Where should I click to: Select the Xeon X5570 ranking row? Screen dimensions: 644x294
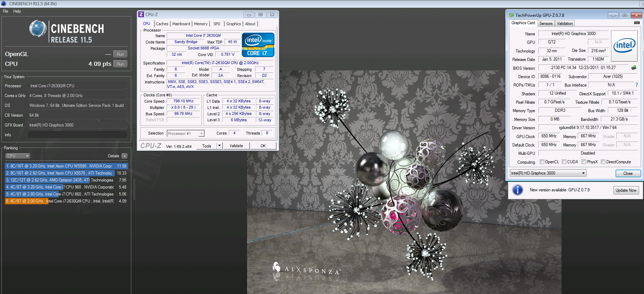66,173
